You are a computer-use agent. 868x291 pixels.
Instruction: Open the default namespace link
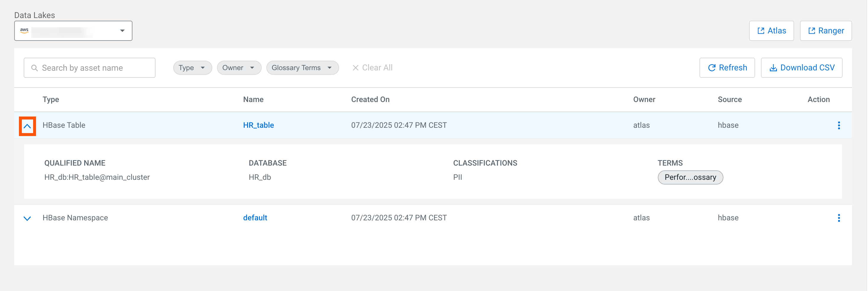click(255, 218)
